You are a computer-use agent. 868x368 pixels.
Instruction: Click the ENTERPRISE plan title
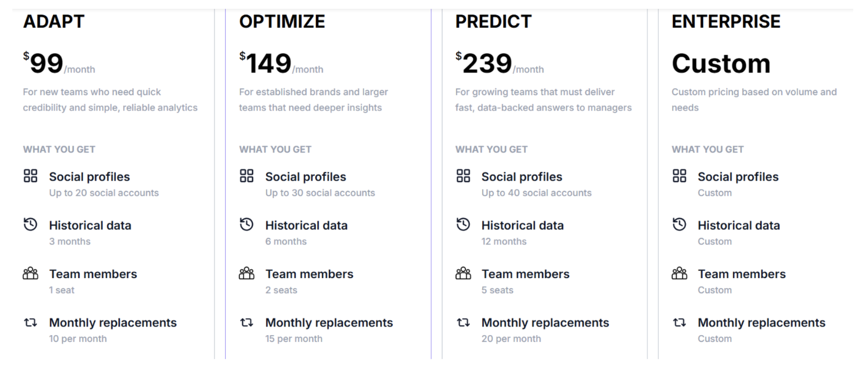(x=726, y=22)
